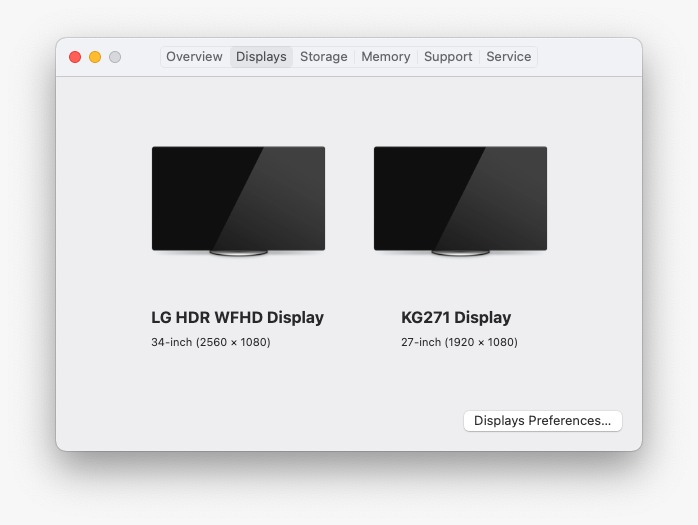Open the Storage tab
The height and width of the screenshot is (525, 698).
(324, 57)
